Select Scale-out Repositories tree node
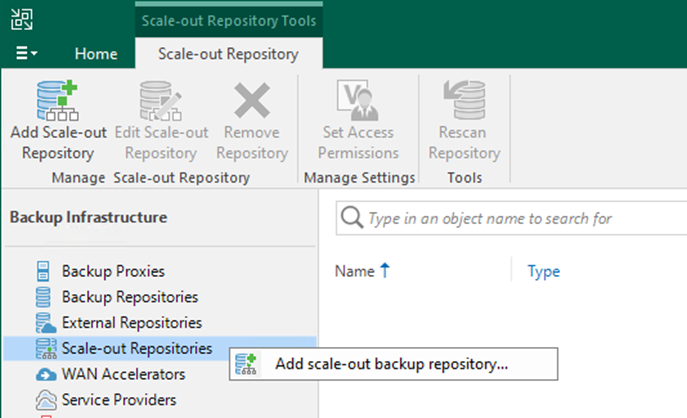This screenshot has height=418, width=687. coord(137,348)
